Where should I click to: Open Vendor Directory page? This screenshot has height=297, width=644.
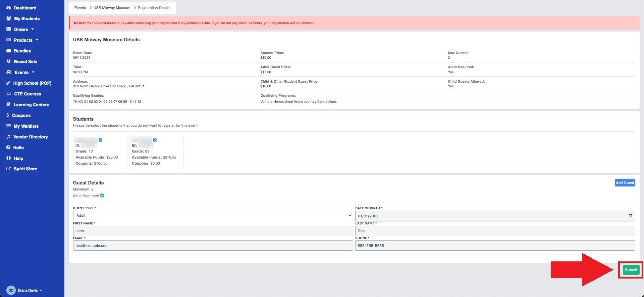pyautogui.click(x=31, y=137)
